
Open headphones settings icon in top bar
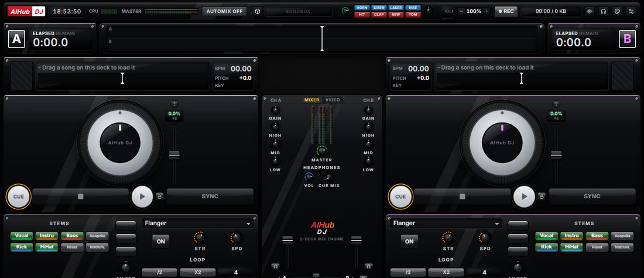click(x=603, y=11)
